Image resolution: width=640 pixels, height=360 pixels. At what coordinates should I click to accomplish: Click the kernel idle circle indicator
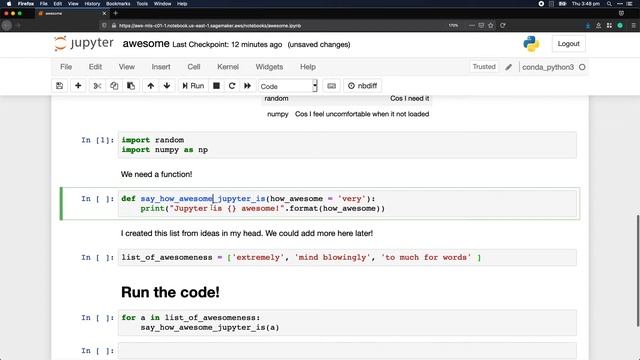tap(582, 67)
